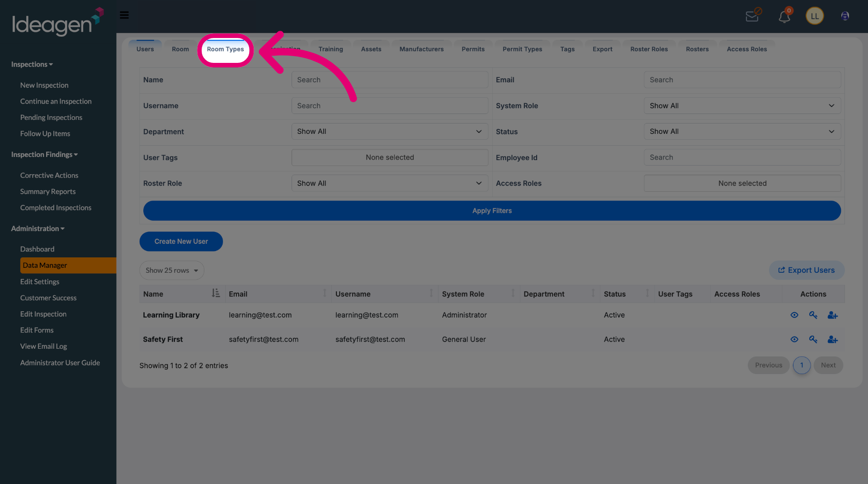The height and width of the screenshot is (484, 868).
Task: Sort table by System Role column
Action: click(x=478, y=294)
